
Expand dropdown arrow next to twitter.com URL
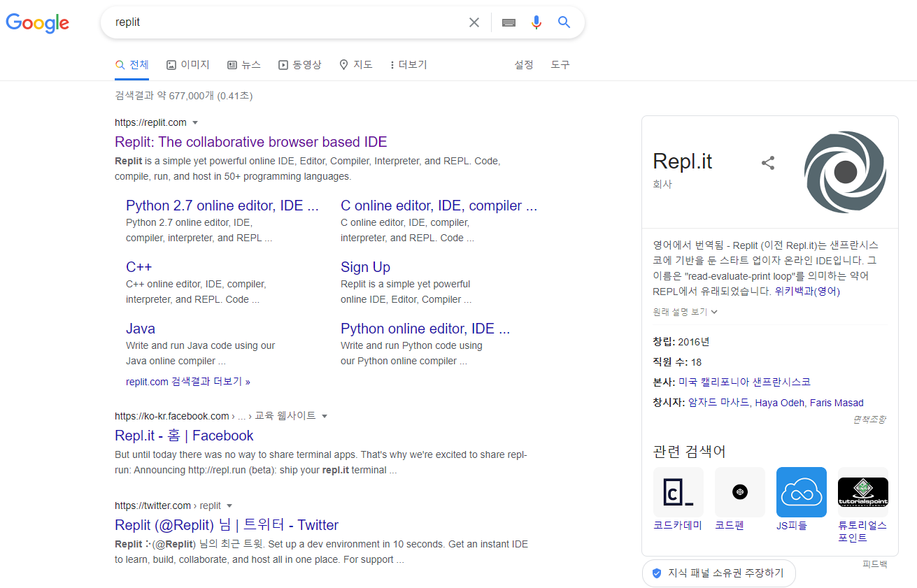pos(229,505)
